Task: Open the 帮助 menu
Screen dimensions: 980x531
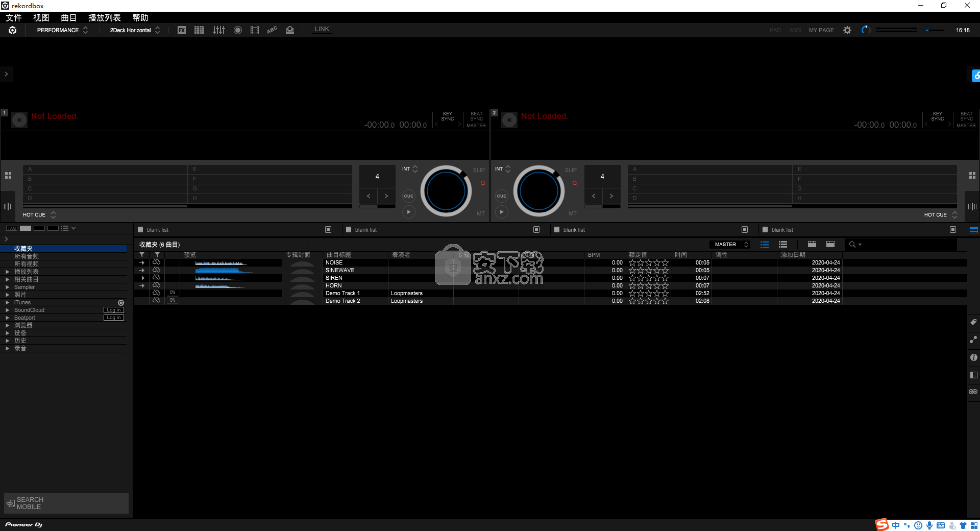Action: click(140, 18)
